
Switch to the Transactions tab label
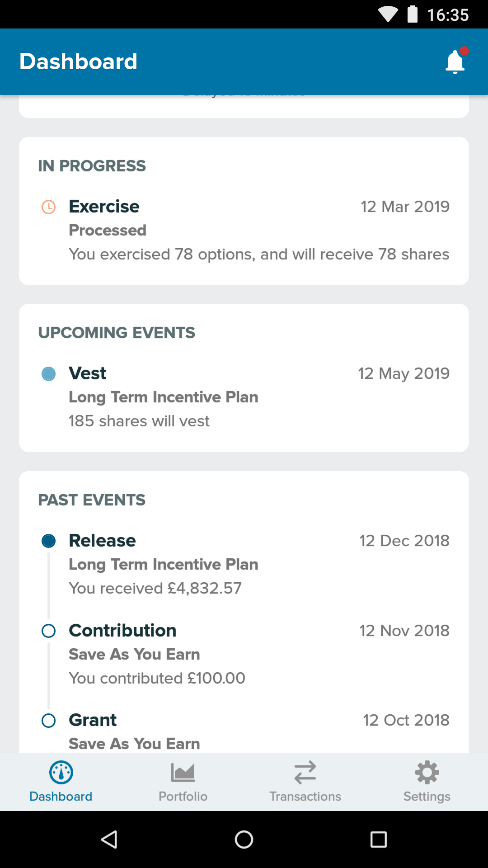tap(305, 796)
